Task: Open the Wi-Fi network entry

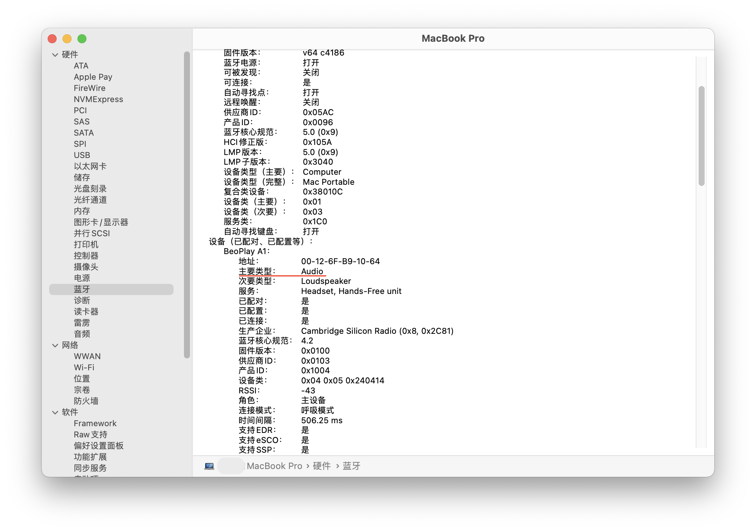Action: click(84, 368)
